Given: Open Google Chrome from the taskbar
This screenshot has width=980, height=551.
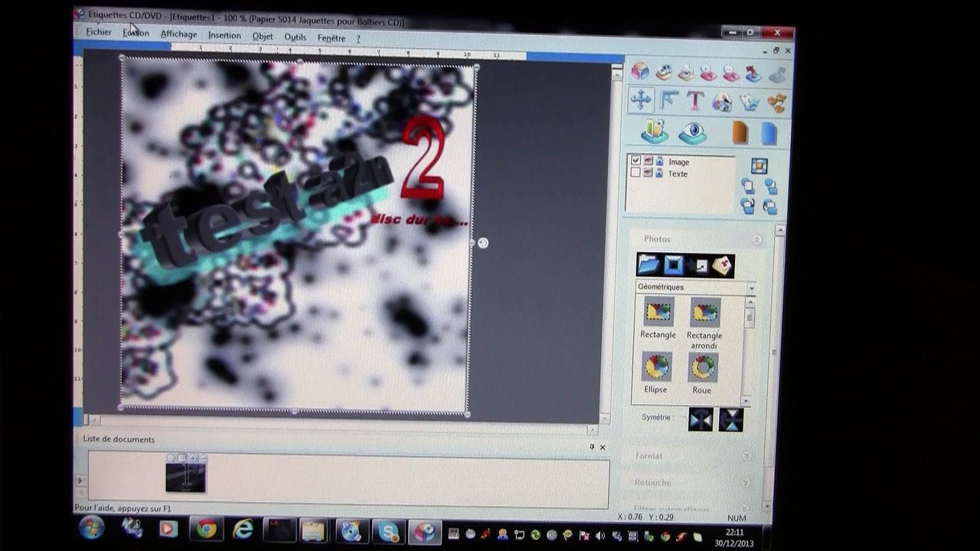Looking at the screenshot, I should [x=206, y=529].
